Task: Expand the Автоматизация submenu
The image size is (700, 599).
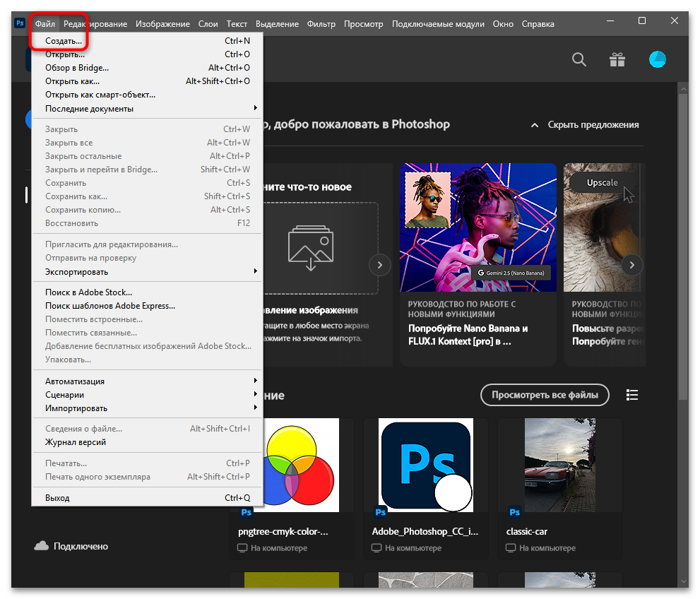Action: pyautogui.click(x=148, y=381)
